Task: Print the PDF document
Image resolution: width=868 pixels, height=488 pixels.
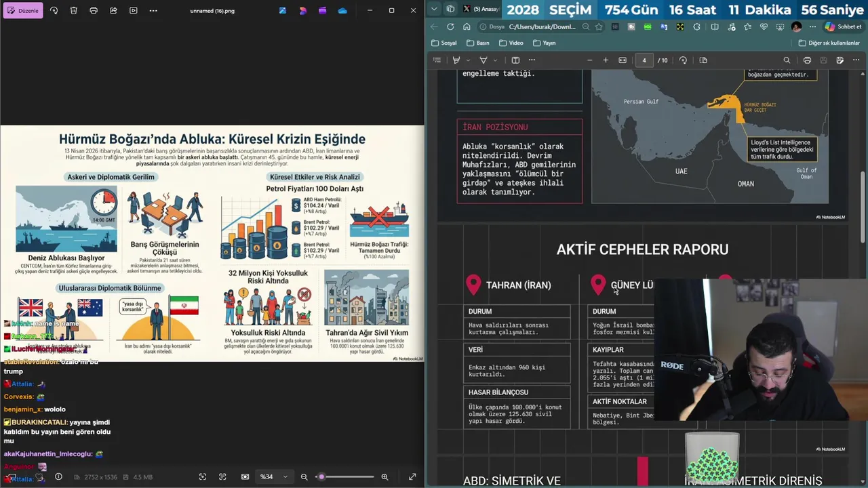Action: pyautogui.click(x=807, y=60)
